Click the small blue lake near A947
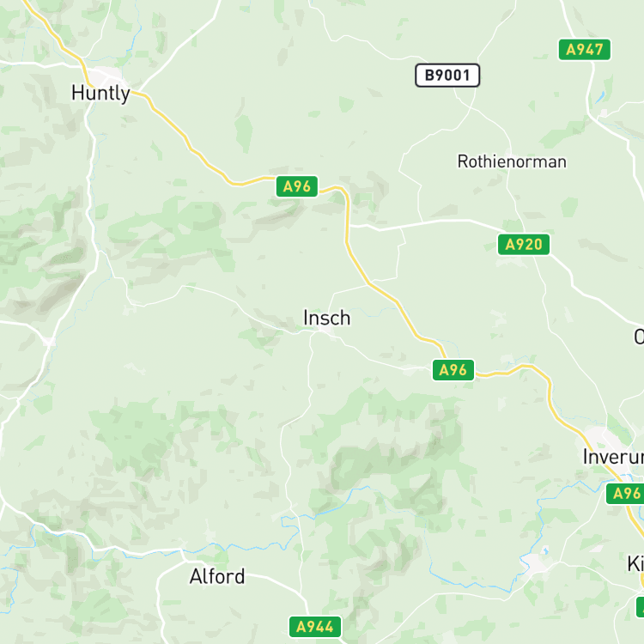This screenshot has width=644, height=644. (600, 97)
